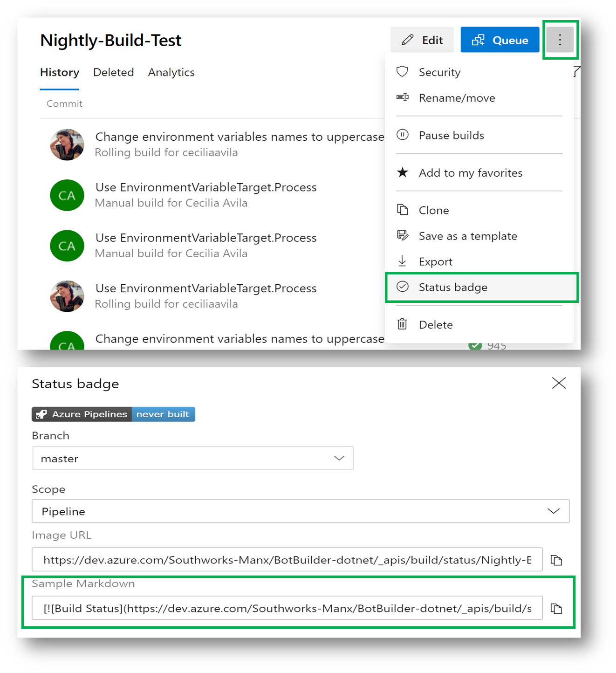616x673 pixels.
Task: Open Status badge menu option
Action: pyautogui.click(x=482, y=287)
